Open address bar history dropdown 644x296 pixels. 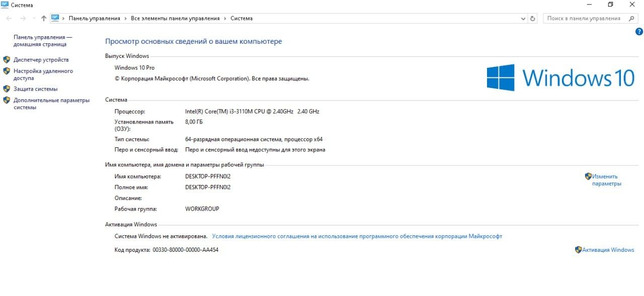tap(523, 19)
